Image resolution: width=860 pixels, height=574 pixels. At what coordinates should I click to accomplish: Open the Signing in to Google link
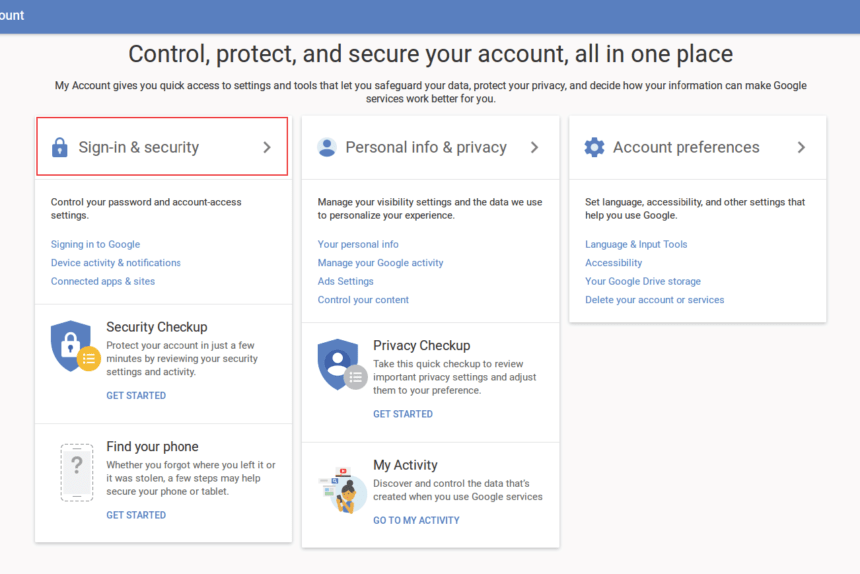click(95, 244)
